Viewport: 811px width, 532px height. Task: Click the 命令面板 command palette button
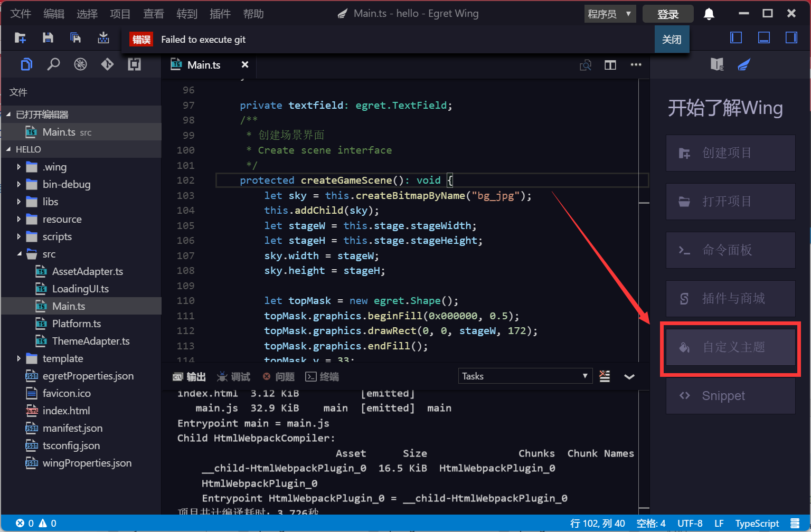(731, 250)
